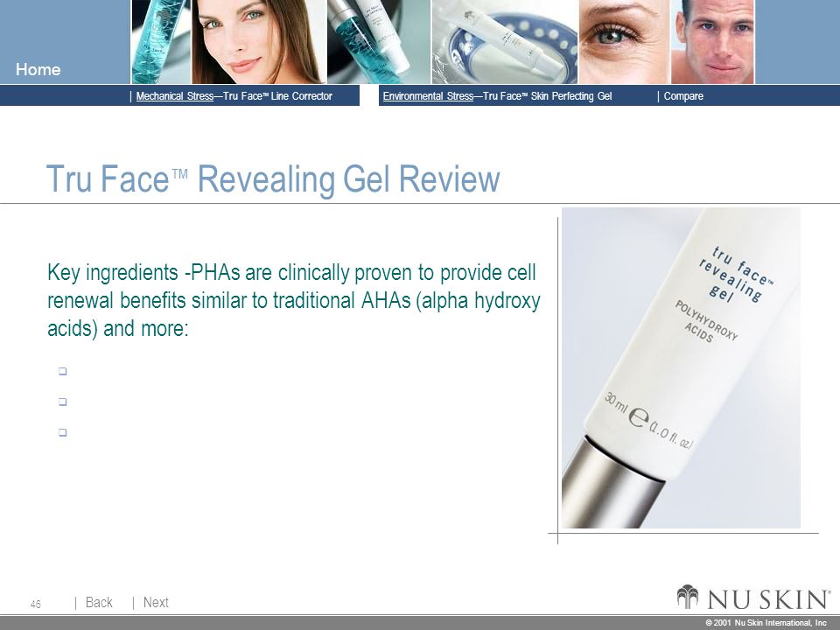The image size is (840, 630).
Task: Open Environmental Stress Skin Perfecting Gel link
Action: (497, 96)
